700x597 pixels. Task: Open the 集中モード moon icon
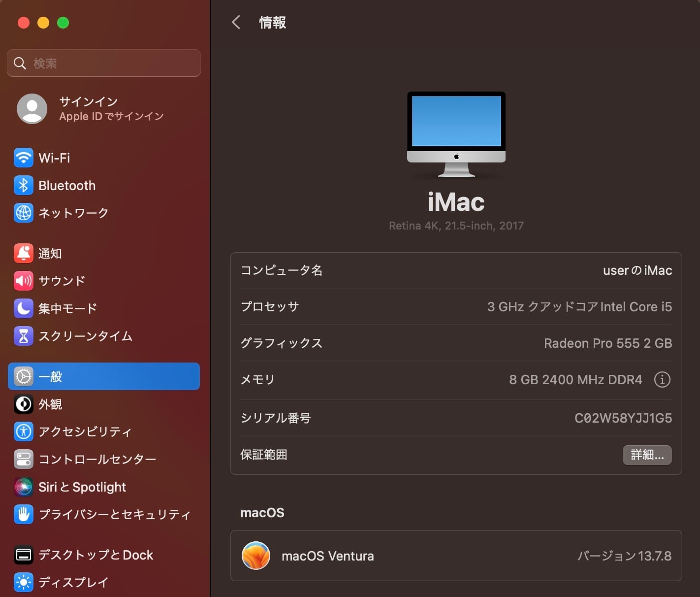(x=24, y=308)
